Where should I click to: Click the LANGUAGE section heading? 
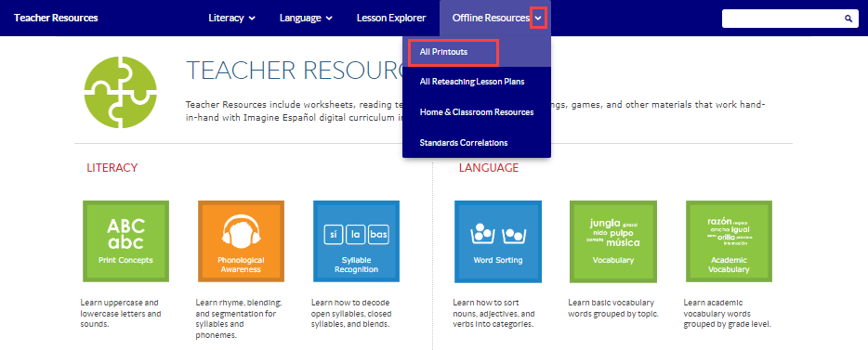(489, 168)
